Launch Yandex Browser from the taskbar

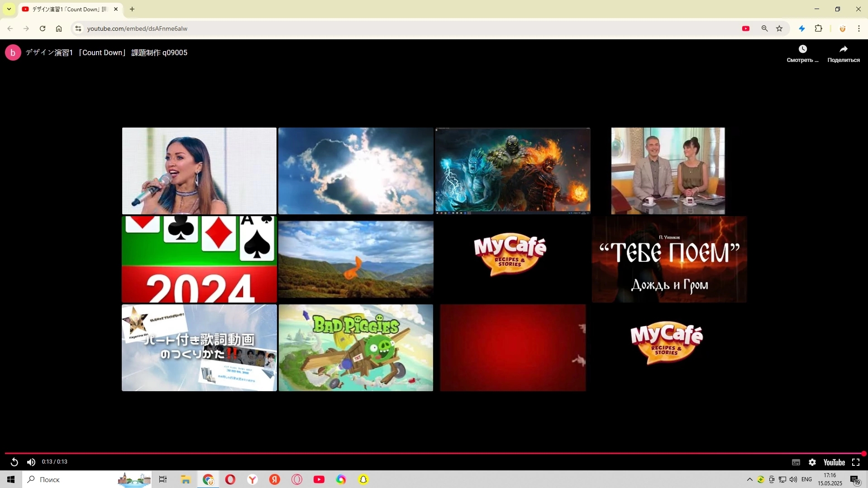[x=252, y=479]
